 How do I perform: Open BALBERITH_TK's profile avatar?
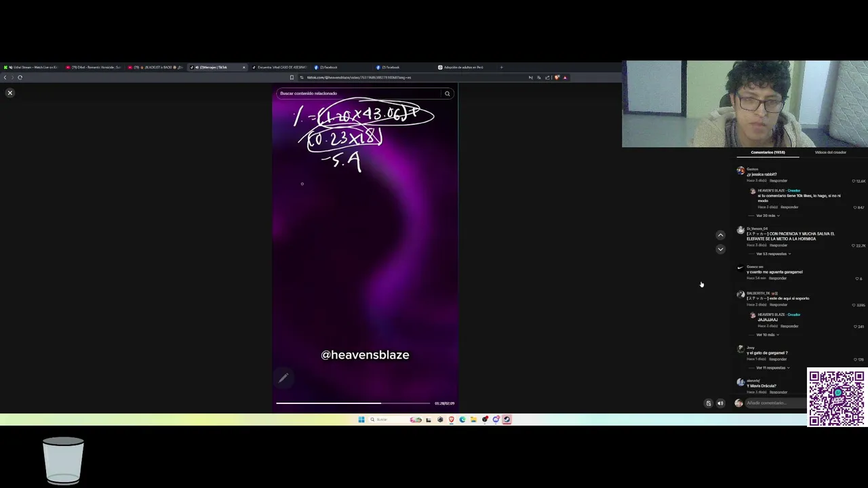click(741, 295)
